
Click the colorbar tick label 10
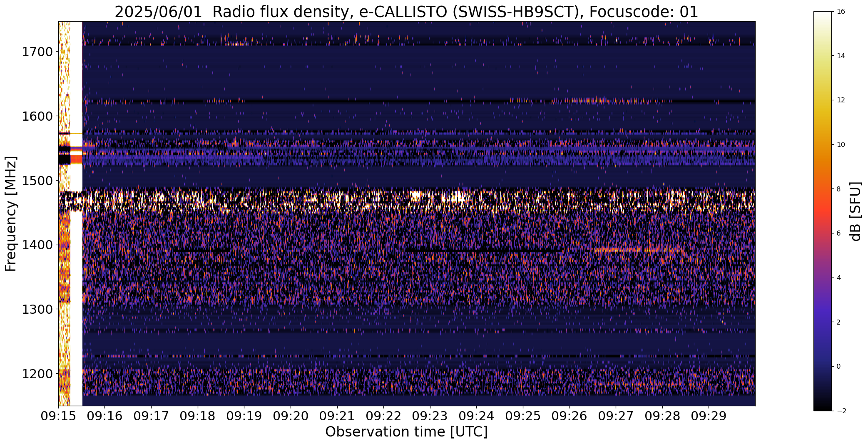point(841,144)
